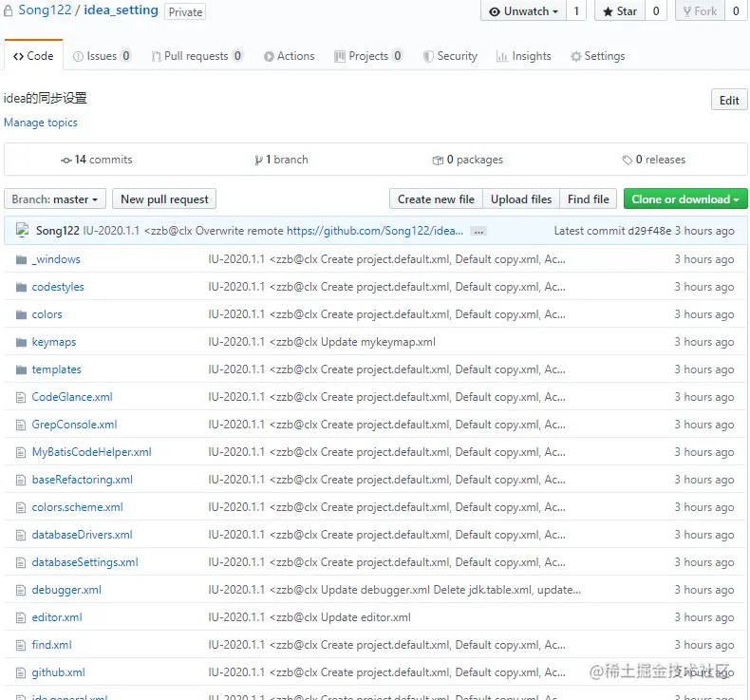Screen dimensions: 750x700
Task: Expand the latest commit message ellipsis
Action: pyautogui.click(x=478, y=232)
